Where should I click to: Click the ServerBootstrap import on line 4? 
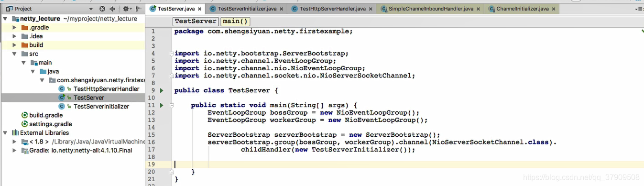point(262,54)
